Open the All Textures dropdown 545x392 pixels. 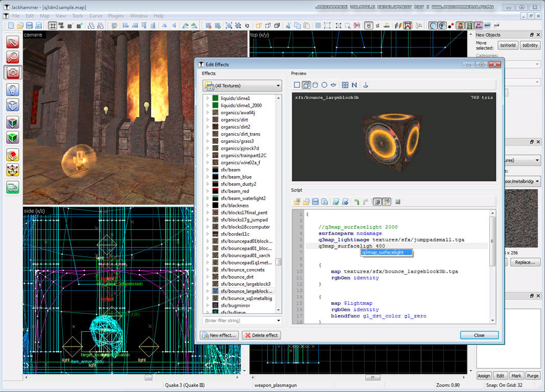click(242, 85)
